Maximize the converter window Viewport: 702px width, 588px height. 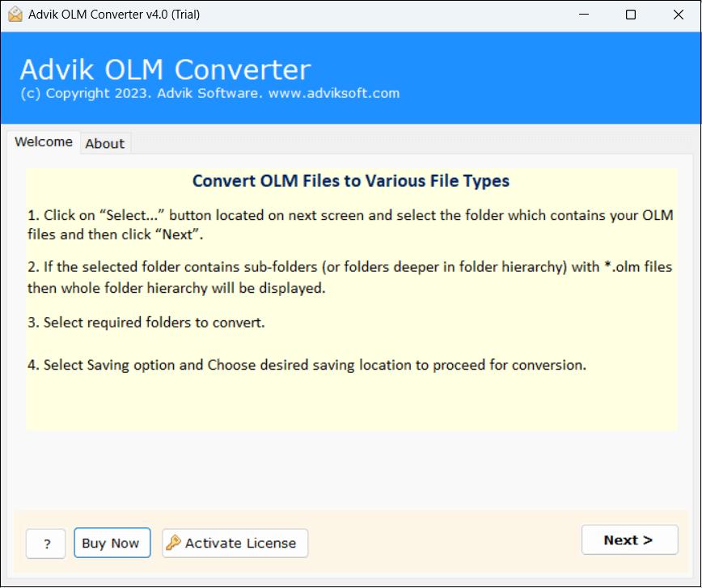pos(631,15)
